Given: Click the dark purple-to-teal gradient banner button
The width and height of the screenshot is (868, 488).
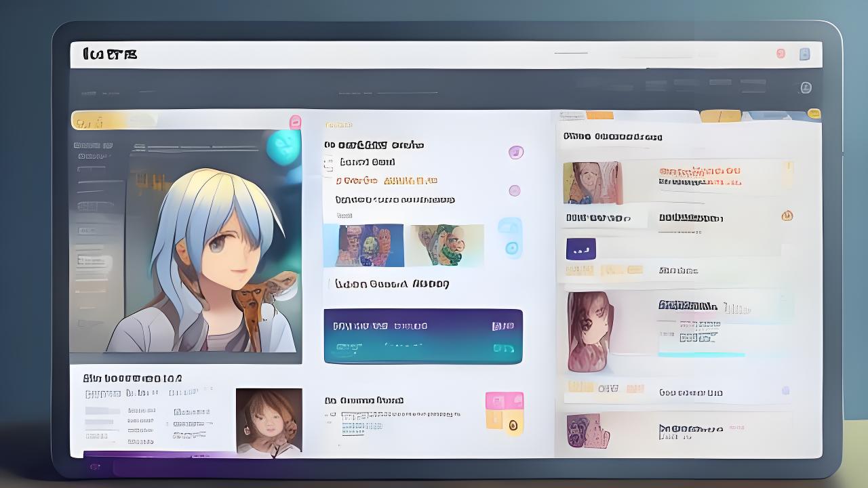Looking at the screenshot, I should 423,336.
